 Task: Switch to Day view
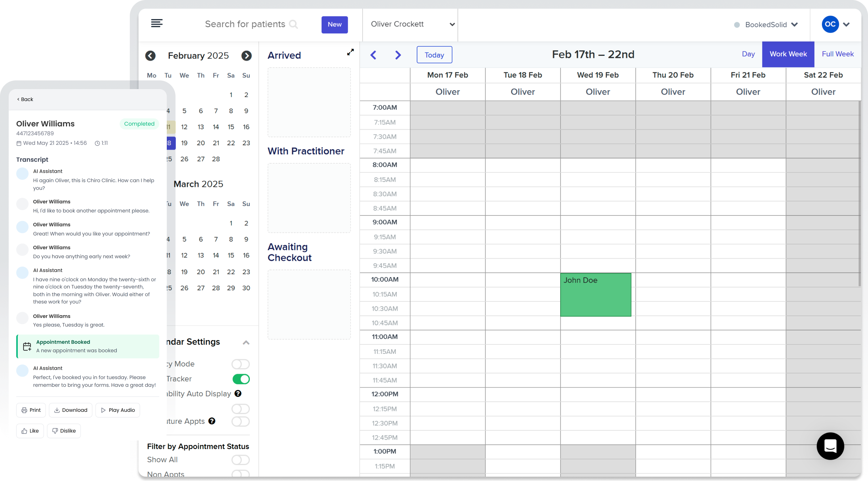[748, 54]
